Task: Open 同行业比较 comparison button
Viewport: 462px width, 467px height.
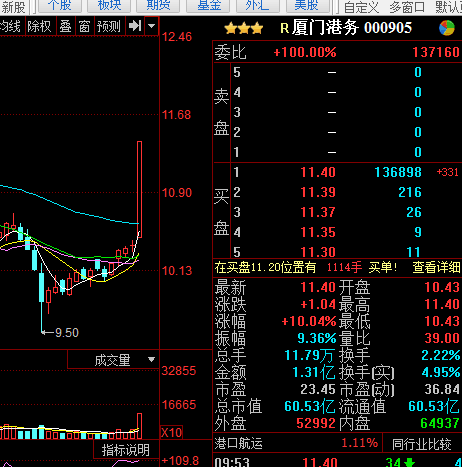Action: (421, 444)
